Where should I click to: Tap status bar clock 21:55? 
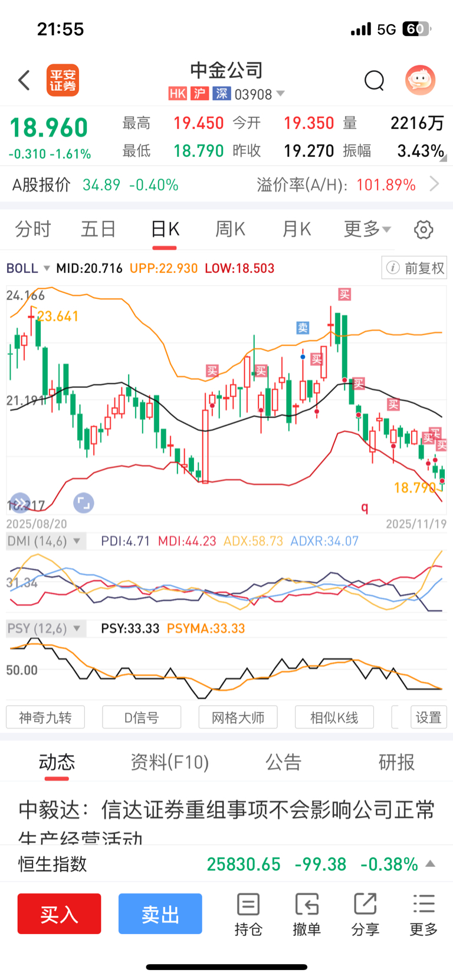60,29
